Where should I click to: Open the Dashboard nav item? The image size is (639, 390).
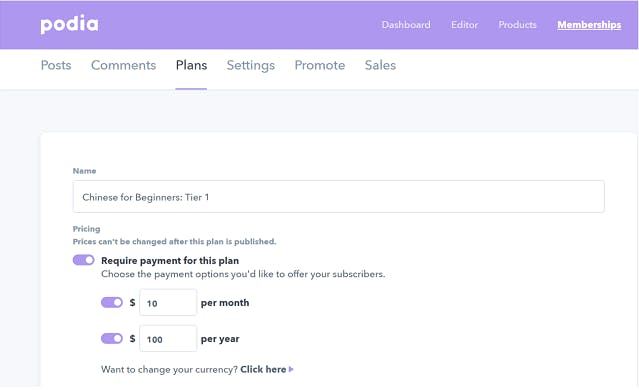[406, 24]
